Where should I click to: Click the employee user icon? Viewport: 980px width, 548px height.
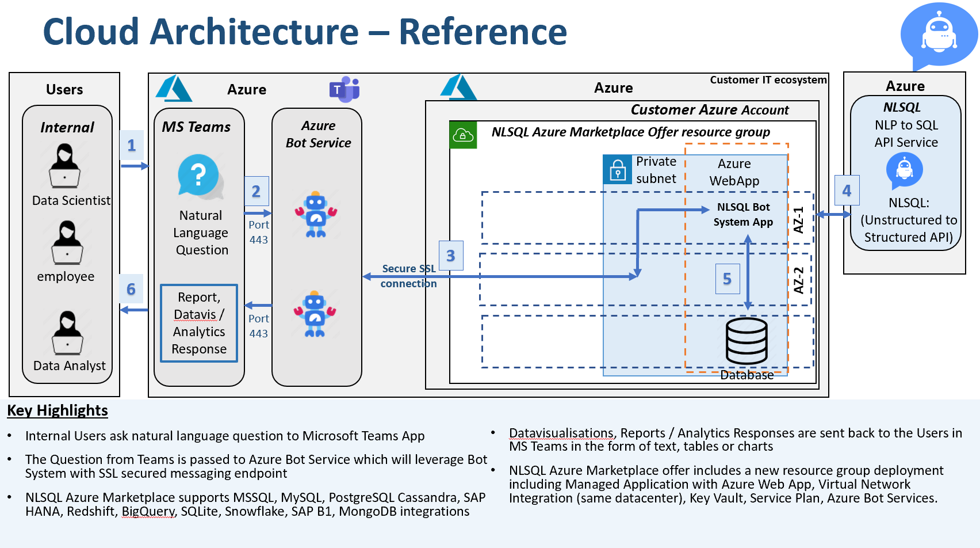coord(67,242)
